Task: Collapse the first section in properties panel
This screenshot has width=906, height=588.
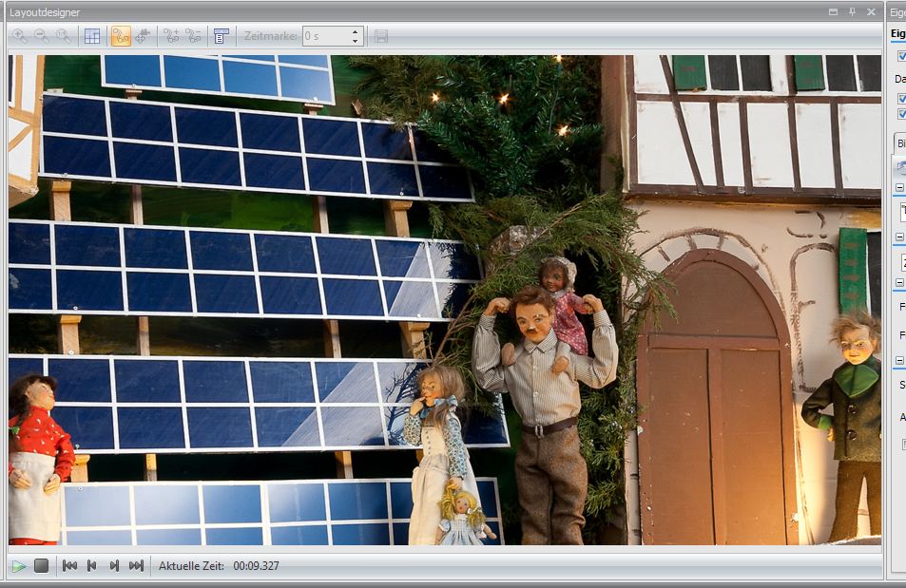Action: (x=899, y=188)
